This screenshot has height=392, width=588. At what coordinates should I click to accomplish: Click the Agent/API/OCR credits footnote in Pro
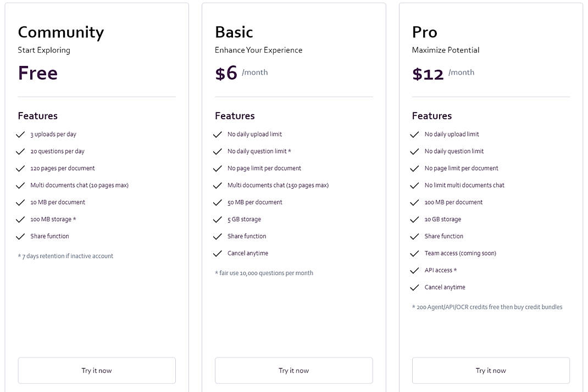[487, 307]
